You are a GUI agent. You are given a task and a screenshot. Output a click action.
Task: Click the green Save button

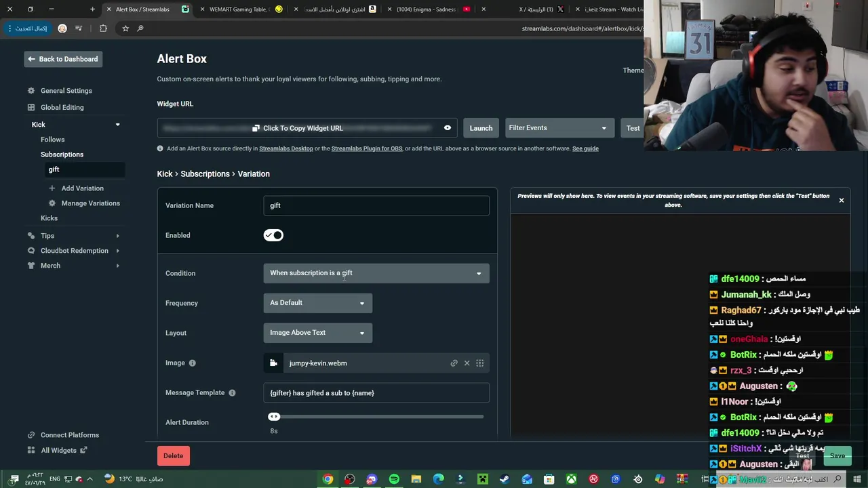click(837, 456)
